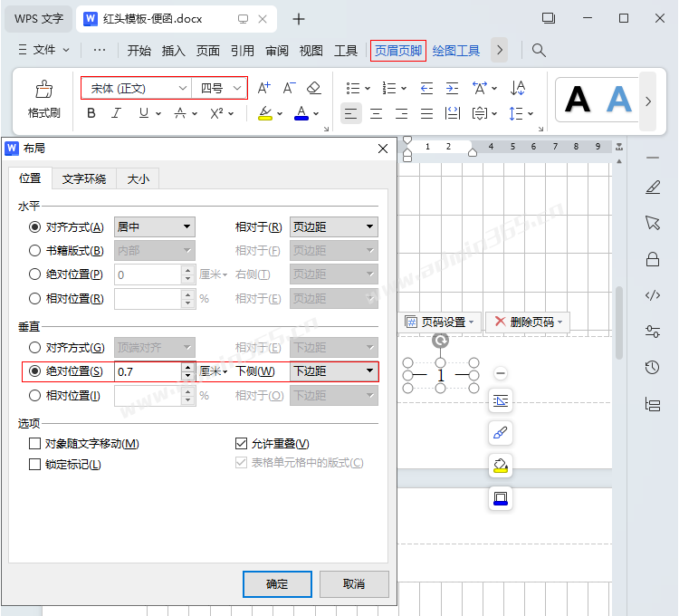Select vertical 相对位置(I) radio button
The width and height of the screenshot is (679, 616).
(34, 396)
